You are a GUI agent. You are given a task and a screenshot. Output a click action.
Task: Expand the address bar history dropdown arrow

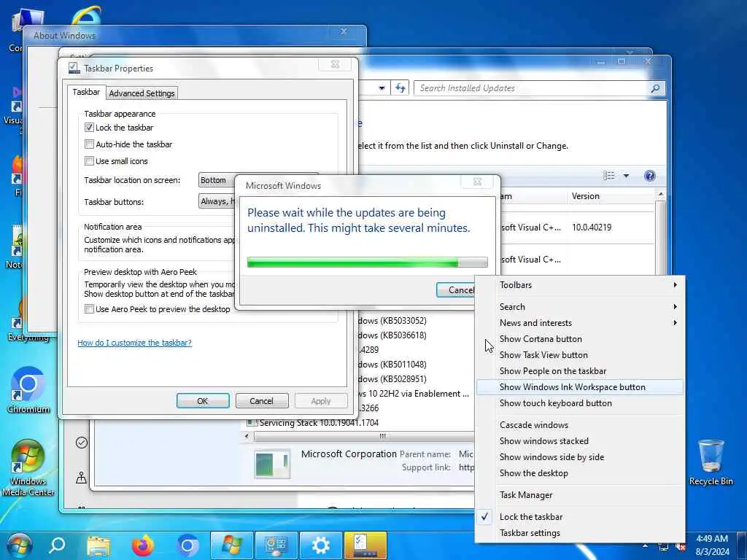click(x=382, y=88)
